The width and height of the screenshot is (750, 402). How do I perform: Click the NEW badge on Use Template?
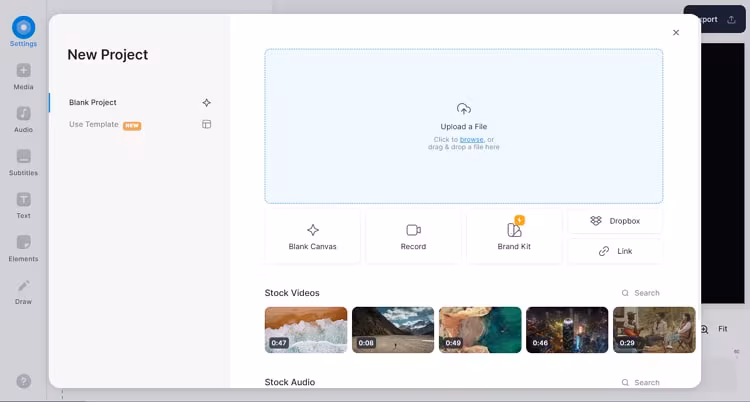tap(132, 126)
